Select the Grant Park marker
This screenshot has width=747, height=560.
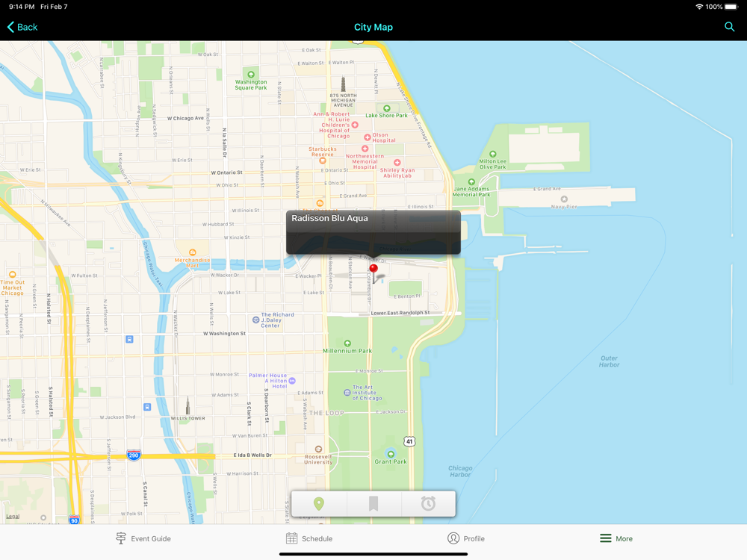[391, 454]
